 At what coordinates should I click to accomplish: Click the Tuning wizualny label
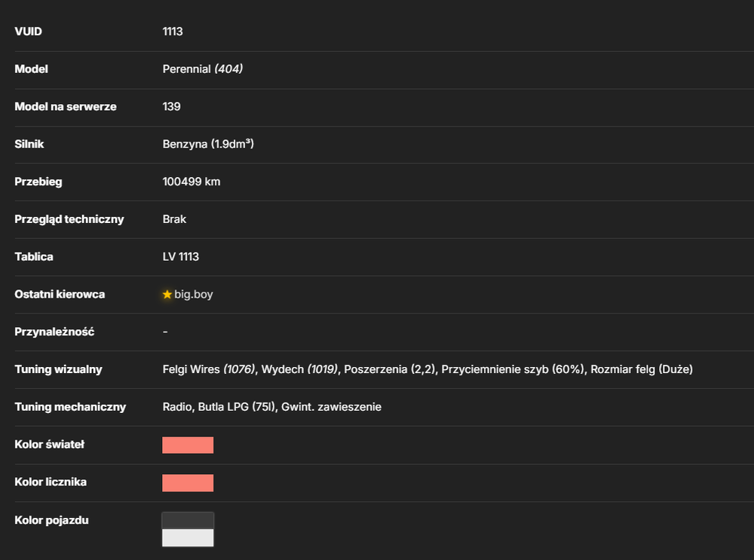pyautogui.click(x=58, y=369)
